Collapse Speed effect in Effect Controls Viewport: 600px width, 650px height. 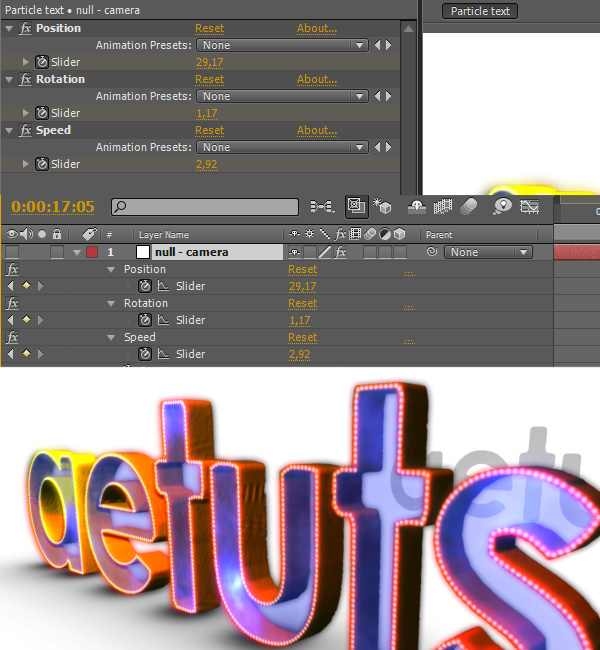coord(9,130)
